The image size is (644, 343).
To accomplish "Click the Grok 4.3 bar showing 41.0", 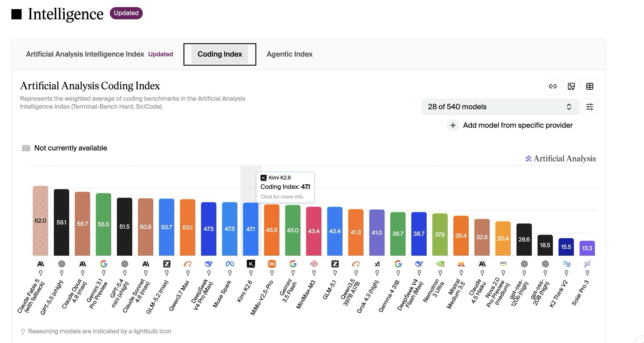I will (x=377, y=233).
